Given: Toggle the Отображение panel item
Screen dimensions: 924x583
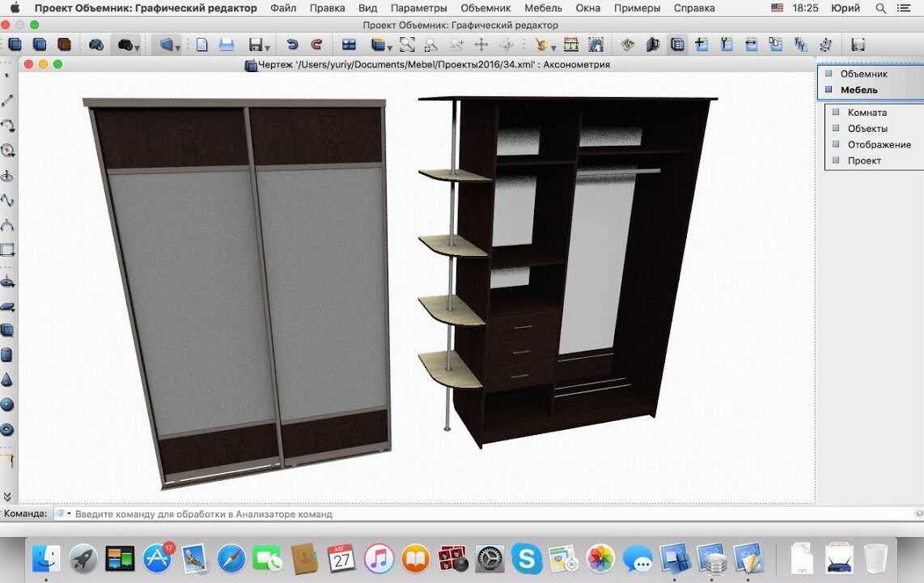Looking at the screenshot, I should point(836,144).
